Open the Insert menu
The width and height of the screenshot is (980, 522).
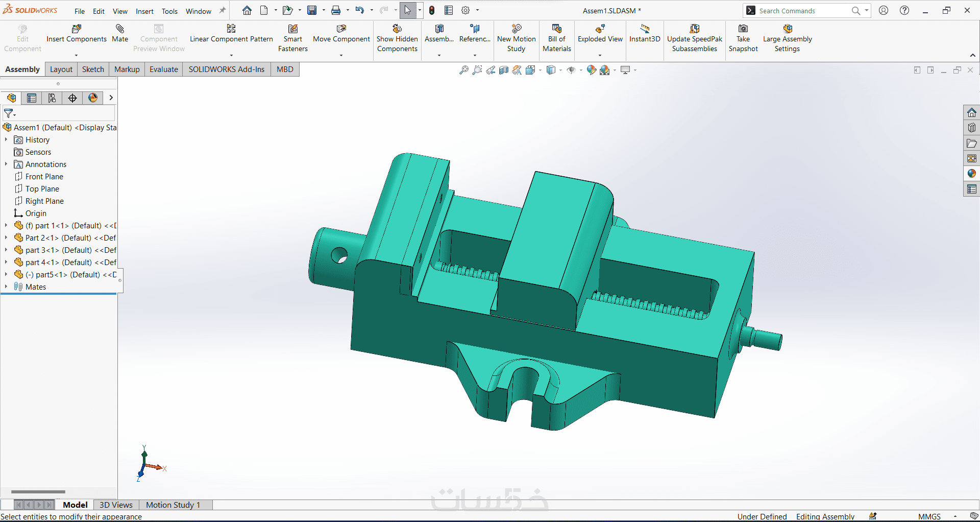144,11
